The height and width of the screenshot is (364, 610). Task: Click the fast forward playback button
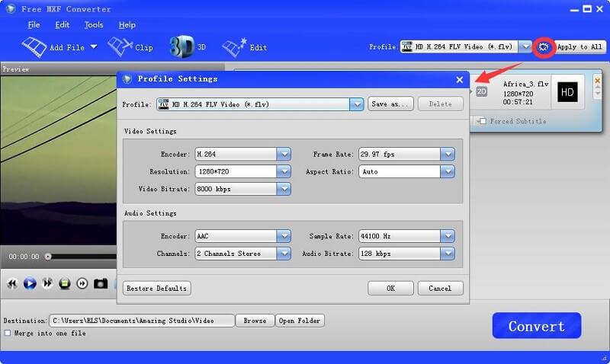pos(47,283)
